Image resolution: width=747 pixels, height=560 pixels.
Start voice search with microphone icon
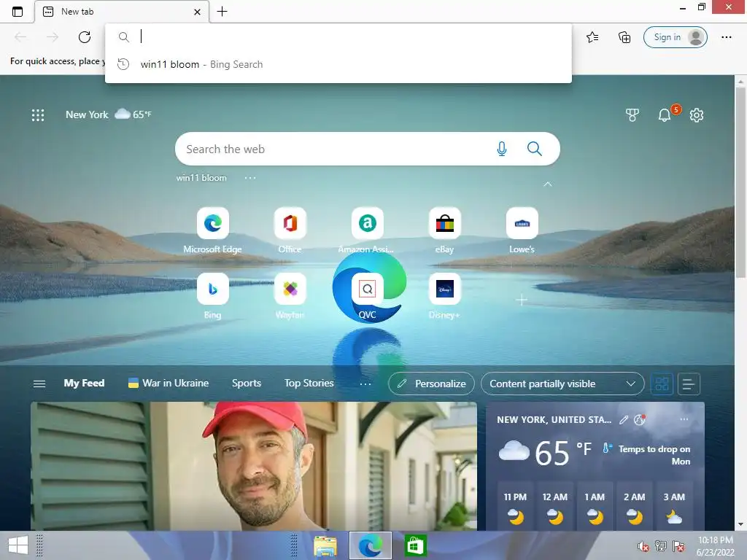tap(501, 149)
